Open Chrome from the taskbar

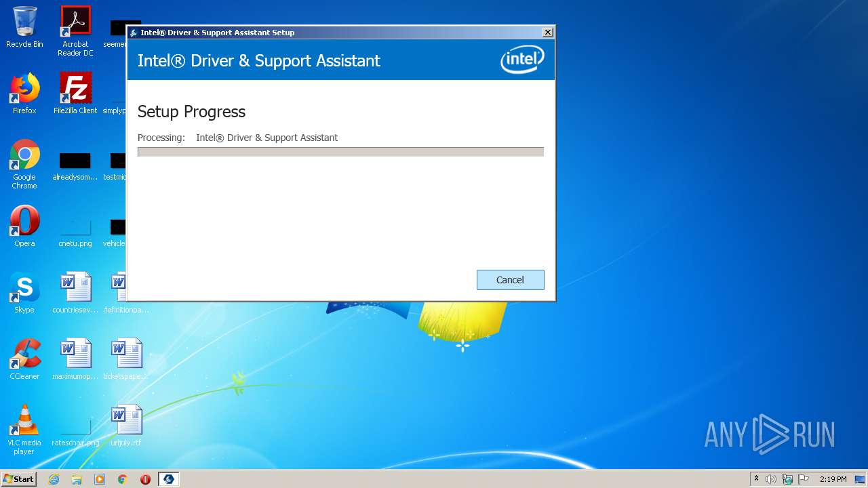click(x=123, y=479)
